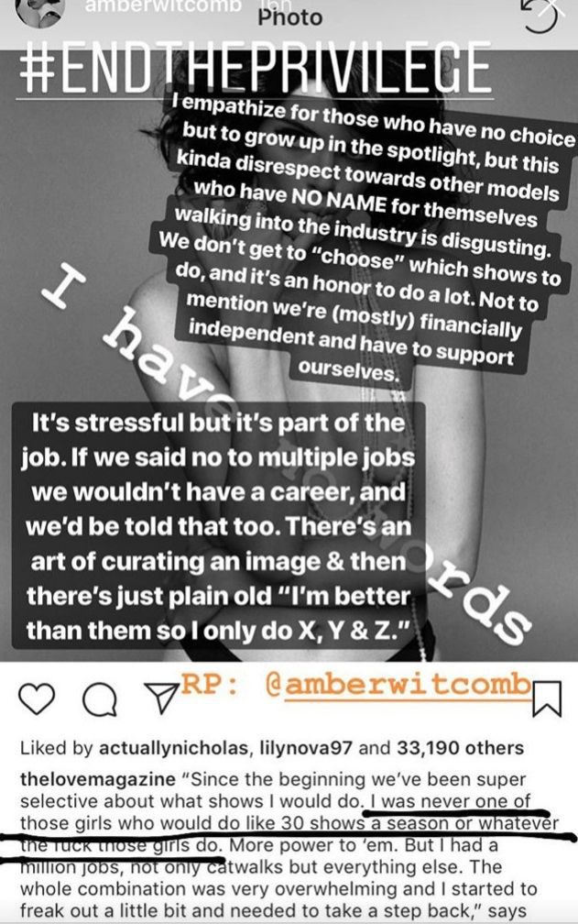Image resolution: width=578 pixels, height=924 pixels.
Task: Tap the 'It's stressful' text block
Action: coord(218,526)
